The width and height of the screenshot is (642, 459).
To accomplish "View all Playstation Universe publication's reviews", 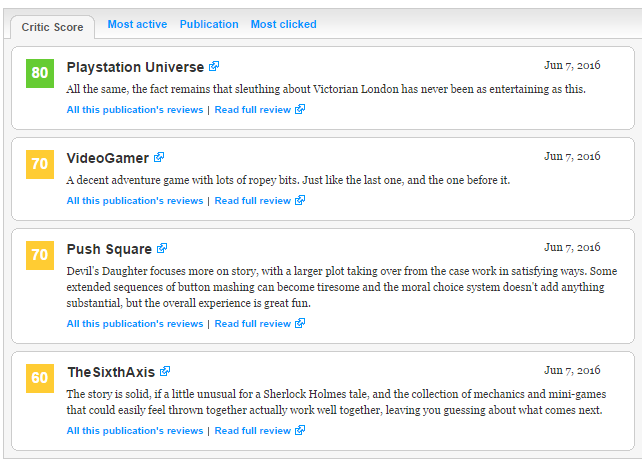I will point(135,110).
